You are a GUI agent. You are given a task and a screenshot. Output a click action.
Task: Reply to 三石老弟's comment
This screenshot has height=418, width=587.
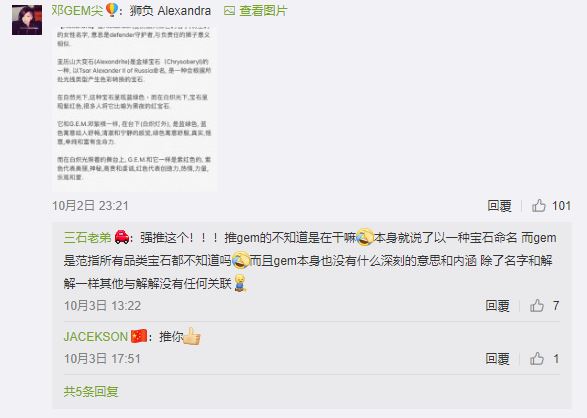[x=498, y=306]
